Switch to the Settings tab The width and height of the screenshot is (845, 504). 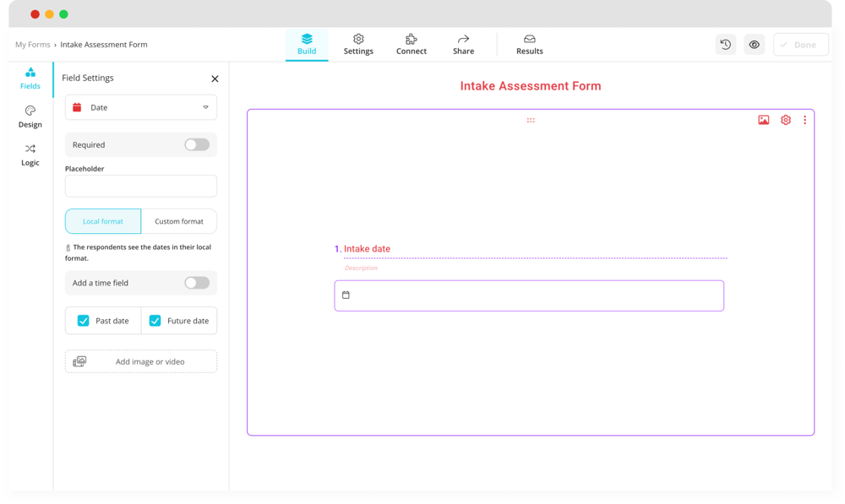point(358,44)
